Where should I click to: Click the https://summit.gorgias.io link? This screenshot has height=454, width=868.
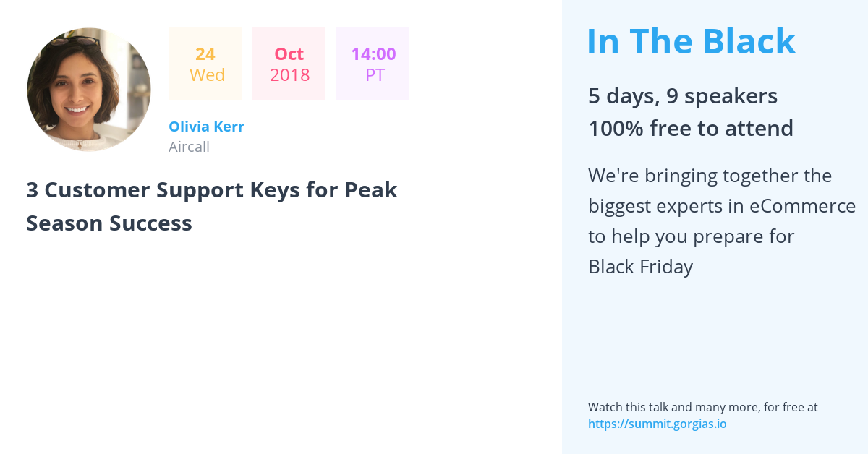pos(657,424)
